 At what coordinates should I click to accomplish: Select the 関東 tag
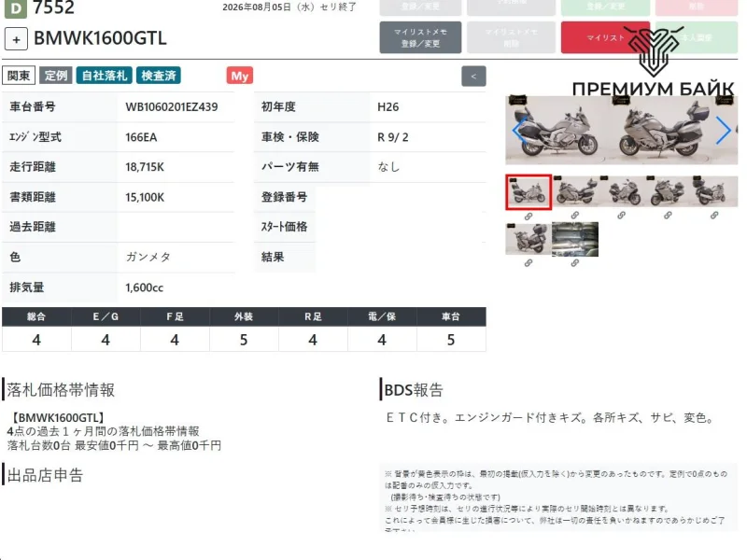click(19, 76)
